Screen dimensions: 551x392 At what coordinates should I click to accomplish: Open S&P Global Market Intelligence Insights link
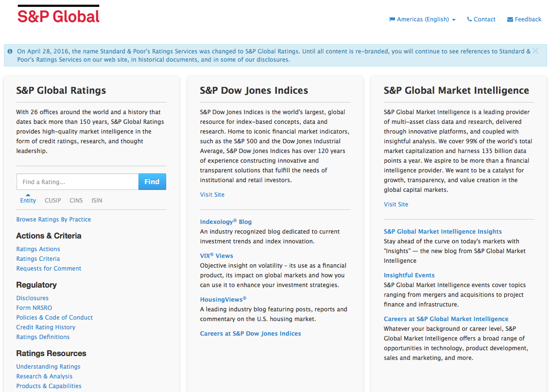(443, 232)
